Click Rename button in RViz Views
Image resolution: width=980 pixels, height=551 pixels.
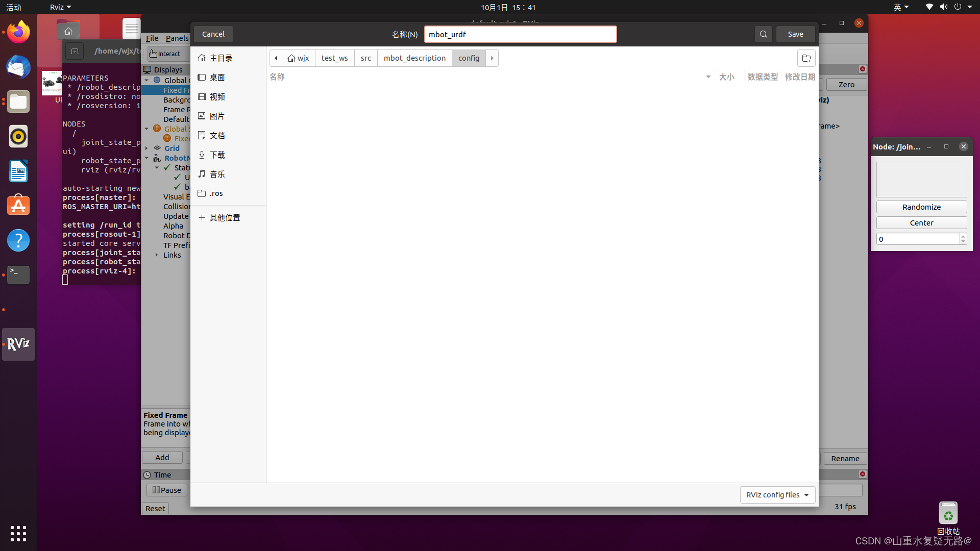pos(845,459)
